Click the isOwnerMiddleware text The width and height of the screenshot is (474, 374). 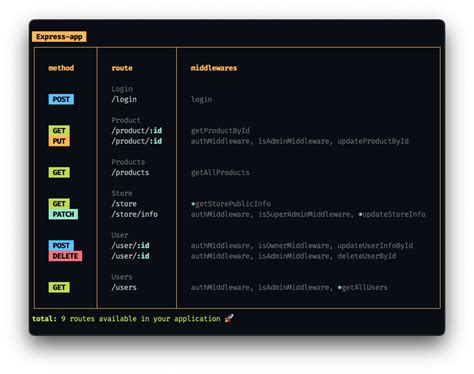(294, 246)
